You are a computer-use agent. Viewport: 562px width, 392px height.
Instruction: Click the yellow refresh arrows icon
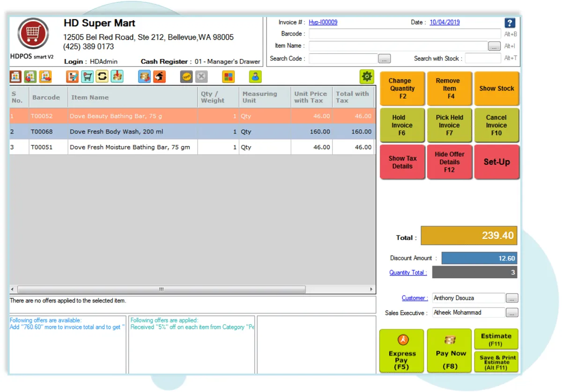[x=102, y=76]
